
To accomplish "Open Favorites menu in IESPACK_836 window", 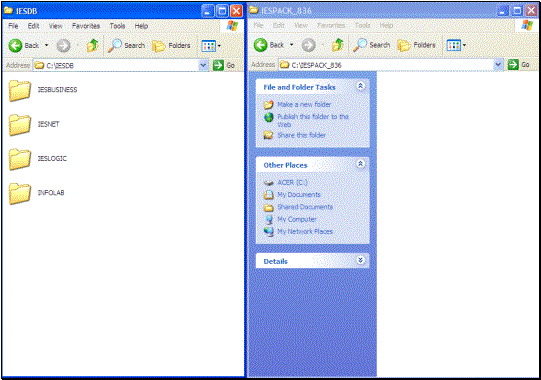I will pos(331,26).
